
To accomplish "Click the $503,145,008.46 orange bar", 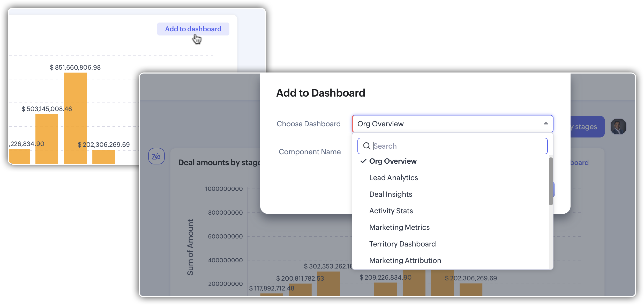I will (x=47, y=139).
